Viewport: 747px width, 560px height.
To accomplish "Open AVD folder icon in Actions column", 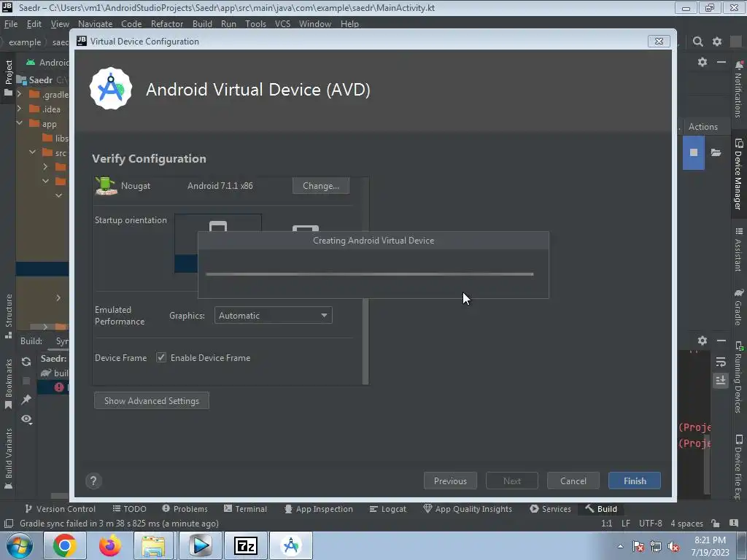I will pos(716,152).
